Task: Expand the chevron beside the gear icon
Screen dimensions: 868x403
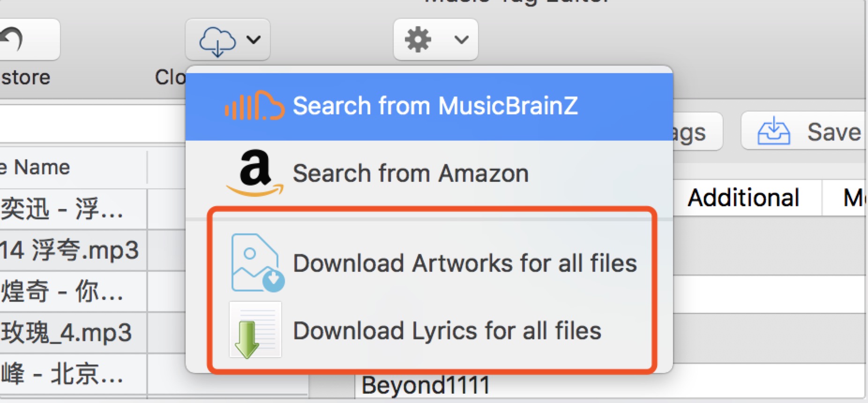Action: 462,40
